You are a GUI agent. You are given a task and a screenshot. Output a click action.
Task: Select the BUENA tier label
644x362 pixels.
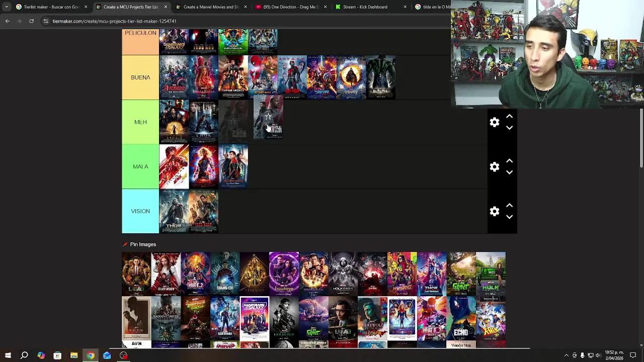(140, 77)
